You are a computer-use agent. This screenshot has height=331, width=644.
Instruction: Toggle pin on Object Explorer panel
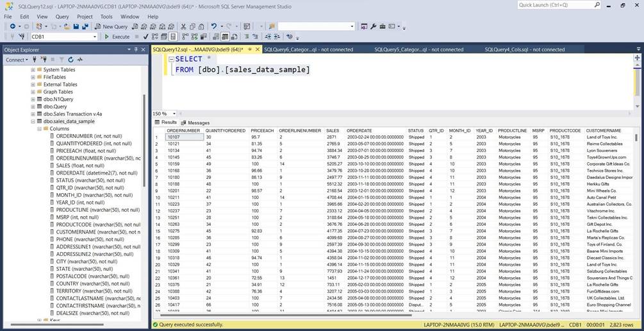[x=136, y=49]
